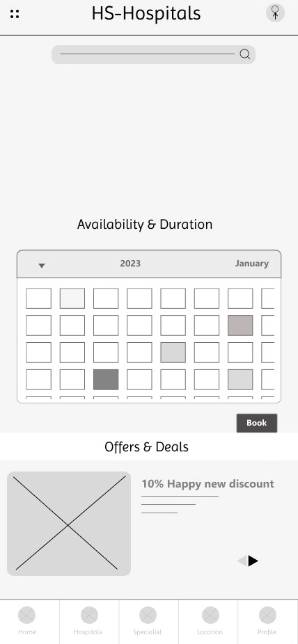Screen dimensions: 298x644
Task: Select the January month label
Action: pyautogui.click(x=251, y=264)
